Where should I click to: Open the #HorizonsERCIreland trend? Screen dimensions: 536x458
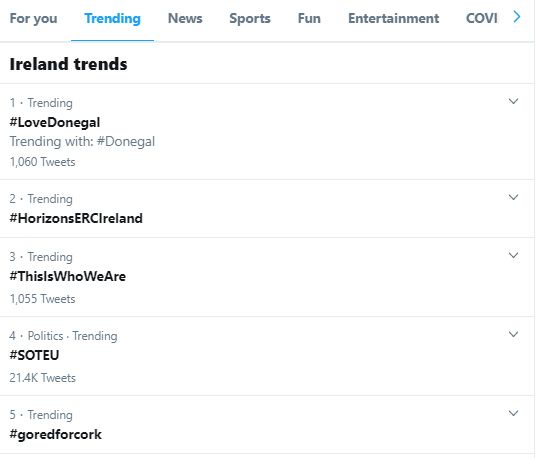[x=76, y=218]
